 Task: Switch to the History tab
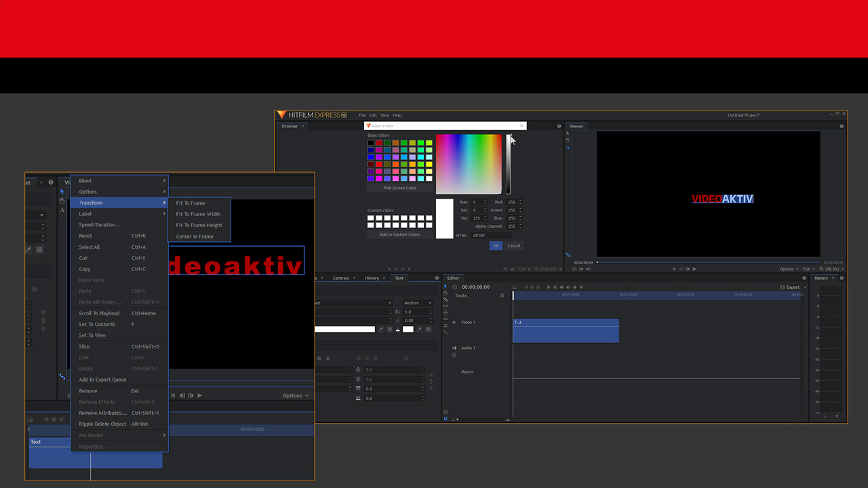pyautogui.click(x=372, y=278)
